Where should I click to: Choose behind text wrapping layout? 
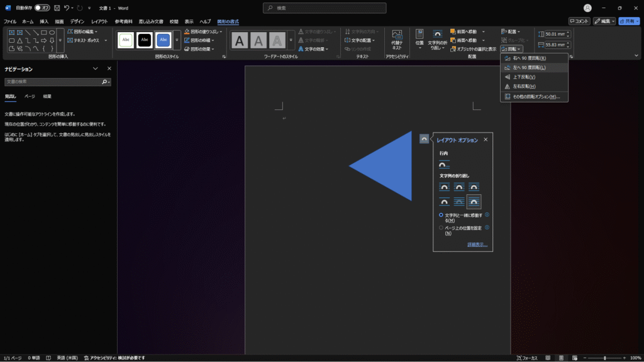[x=458, y=202]
